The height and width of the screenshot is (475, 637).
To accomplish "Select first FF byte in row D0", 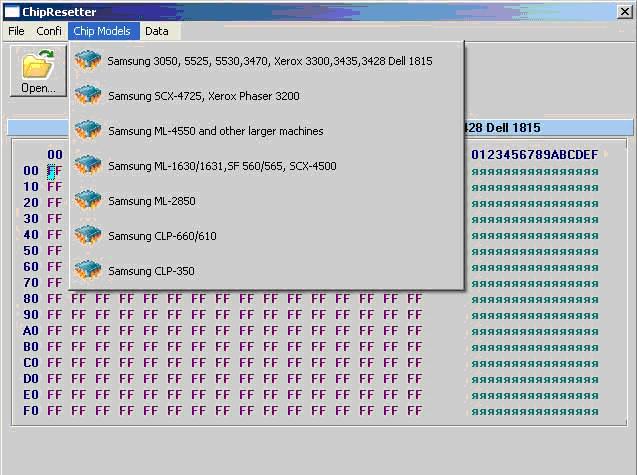I will click(x=54, y=379).
